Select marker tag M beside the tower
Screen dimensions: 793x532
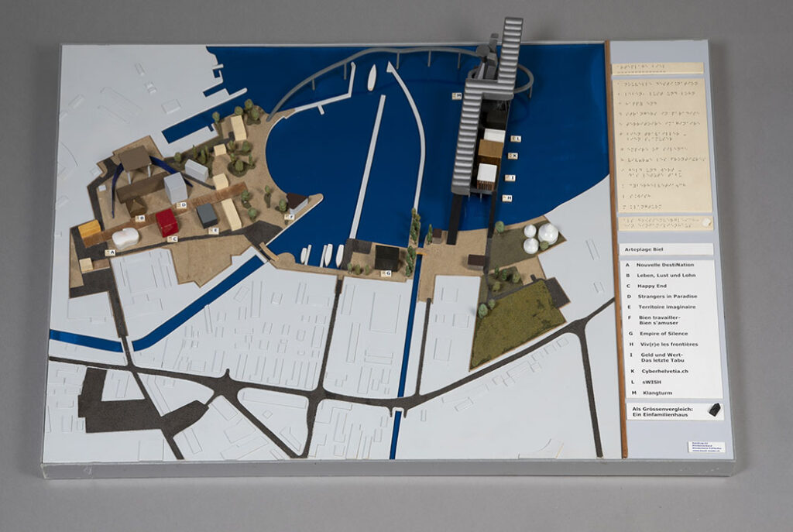(x=457, y=95)
